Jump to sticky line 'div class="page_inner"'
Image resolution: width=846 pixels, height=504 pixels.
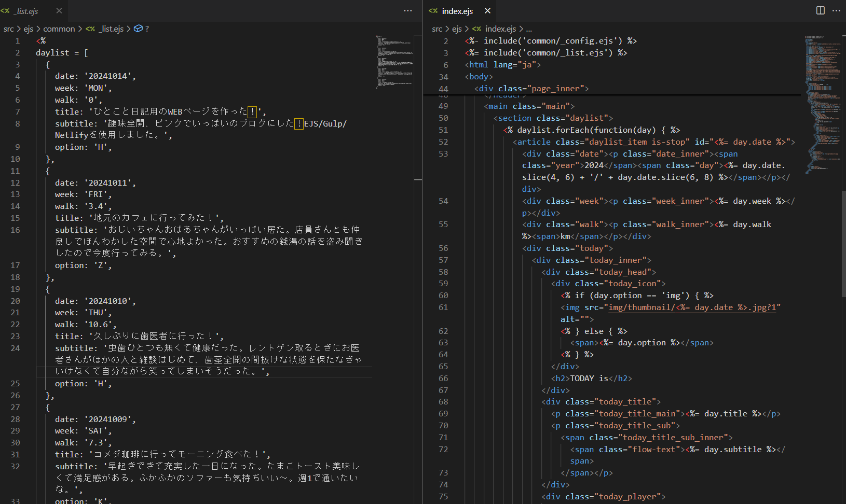click(531, 89)
